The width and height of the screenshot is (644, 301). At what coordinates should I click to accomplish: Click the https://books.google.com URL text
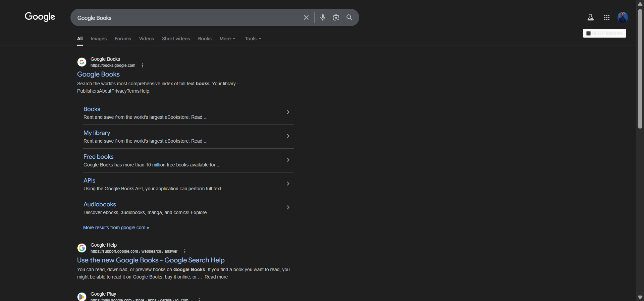click(x=113, y=65)
